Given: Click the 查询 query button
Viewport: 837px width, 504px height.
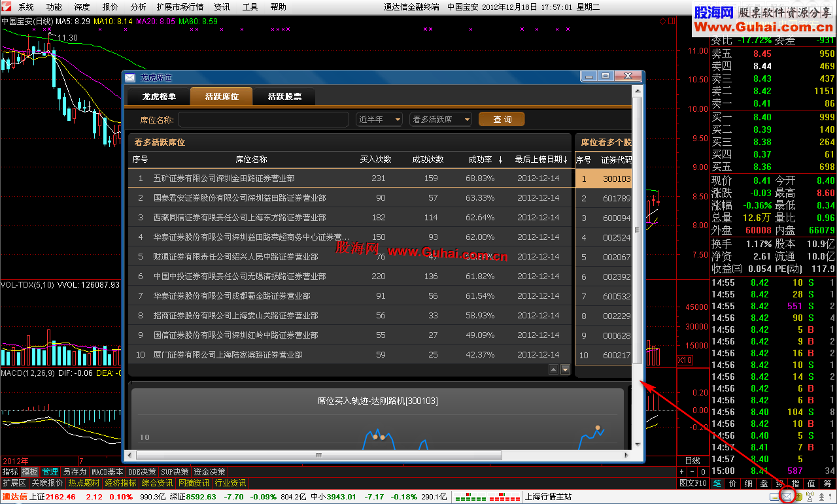Looking at the screenshot, I should pos(502,120).
